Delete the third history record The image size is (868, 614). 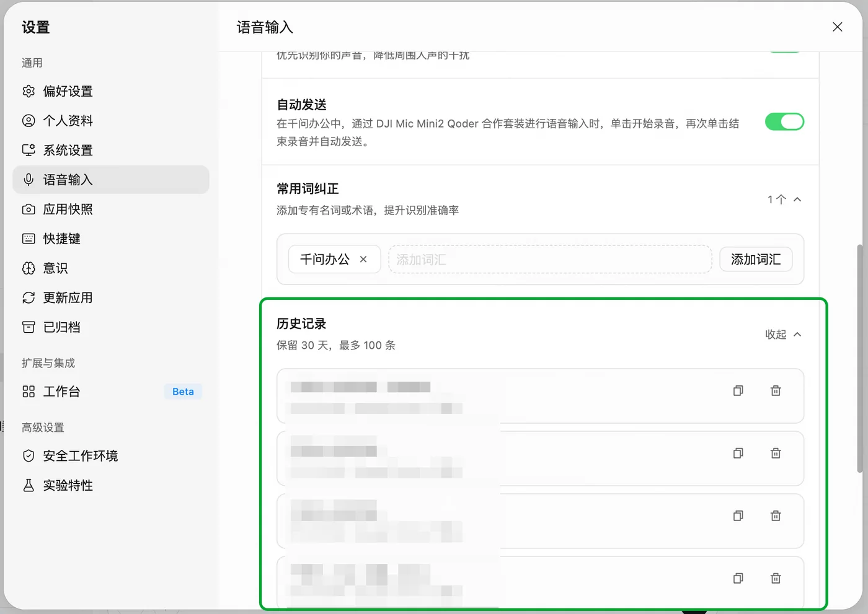click(776, 515)
